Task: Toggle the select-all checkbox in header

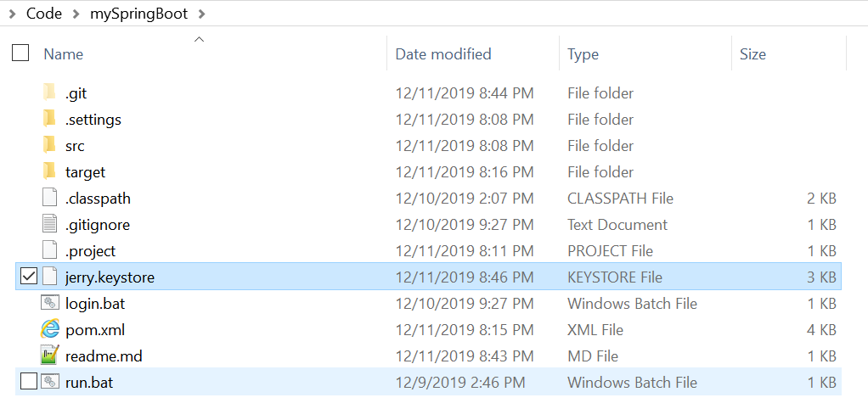Action: (x=20, y=53)
